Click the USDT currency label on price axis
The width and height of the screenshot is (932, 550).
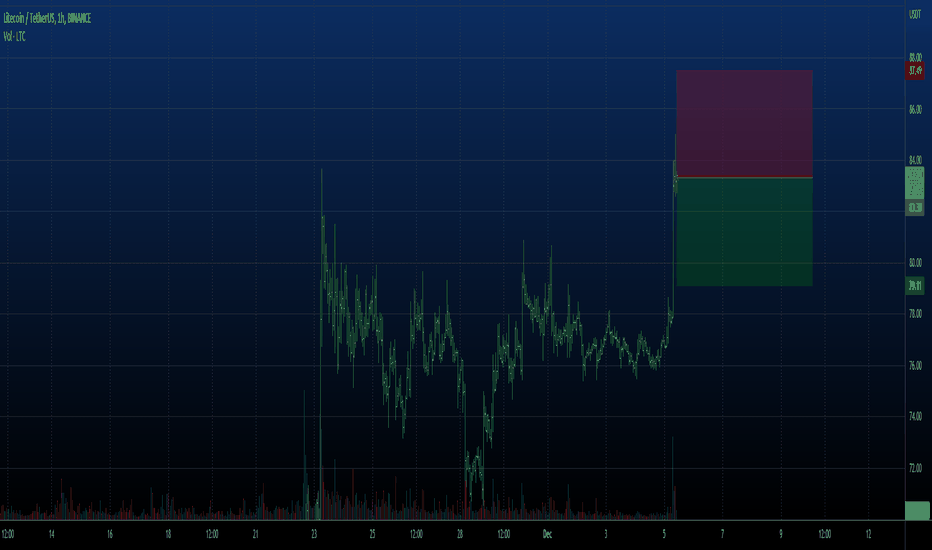tap(915, 15)
